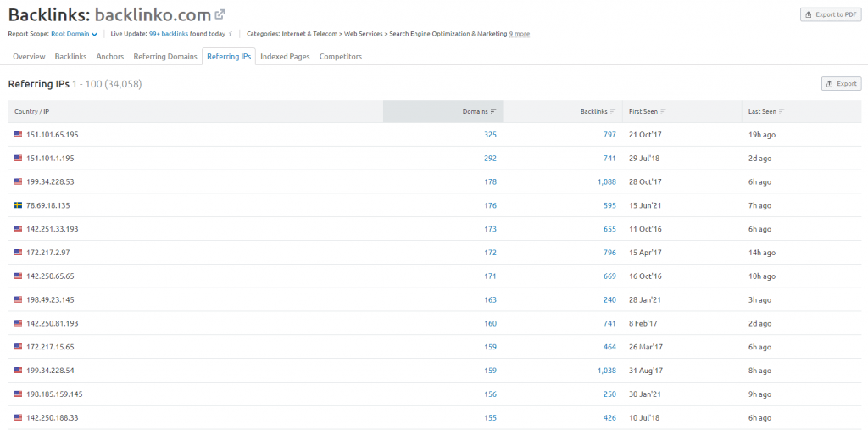This screenshot has height=430, width=868.
Task: Click the Referring IPs count heading
Action: 75,84
